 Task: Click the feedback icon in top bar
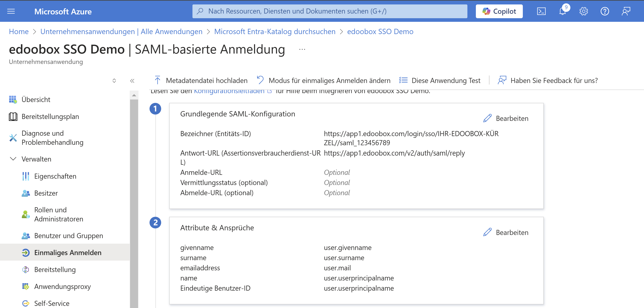tap(626, 11)
